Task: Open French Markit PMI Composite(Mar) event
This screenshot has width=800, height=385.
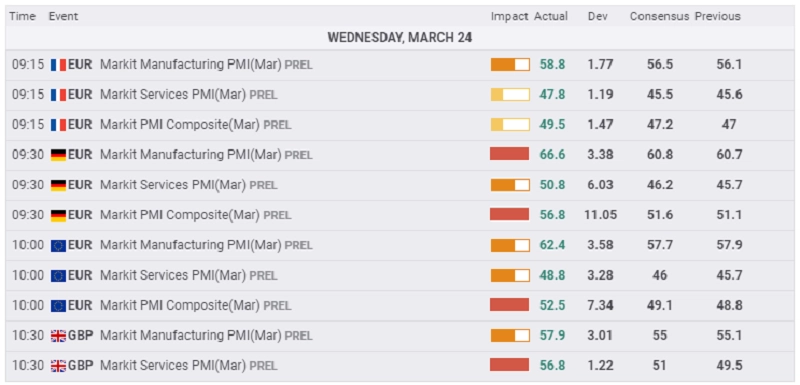Action: [195, 125]
